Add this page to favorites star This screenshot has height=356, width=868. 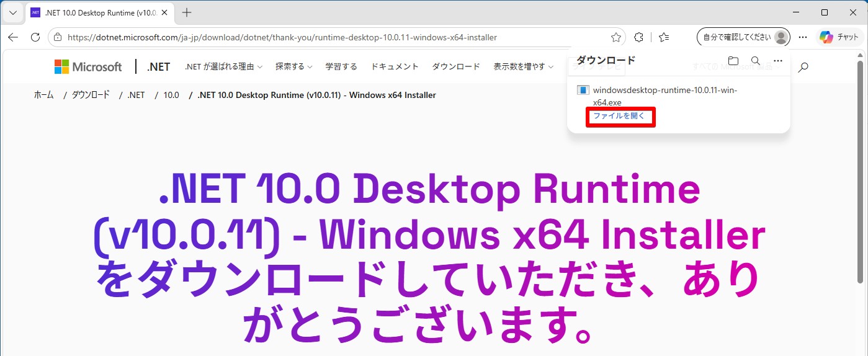click(x=616, y=37)
